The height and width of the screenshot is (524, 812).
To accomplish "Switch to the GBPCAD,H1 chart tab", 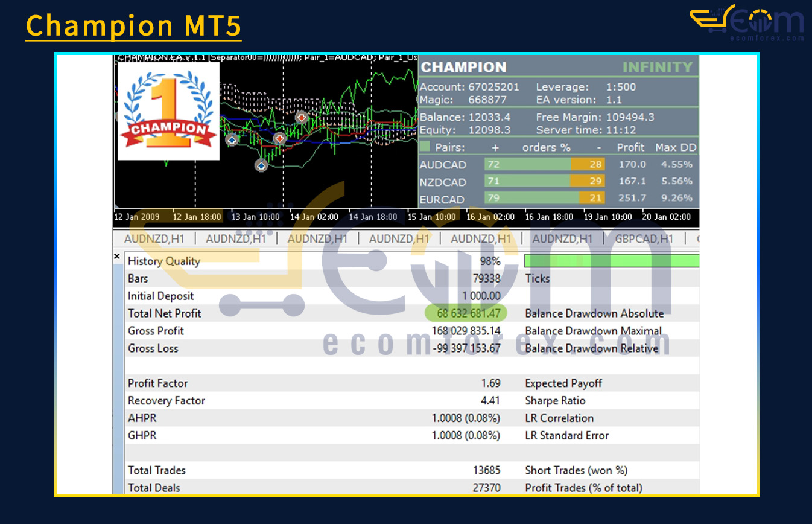I will tap(644, 239).
